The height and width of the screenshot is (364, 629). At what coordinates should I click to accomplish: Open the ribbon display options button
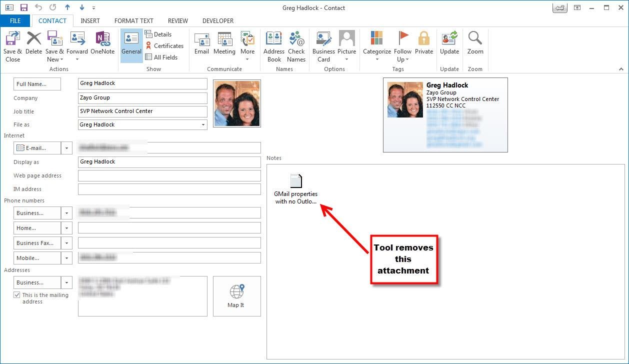click(577, 7)
